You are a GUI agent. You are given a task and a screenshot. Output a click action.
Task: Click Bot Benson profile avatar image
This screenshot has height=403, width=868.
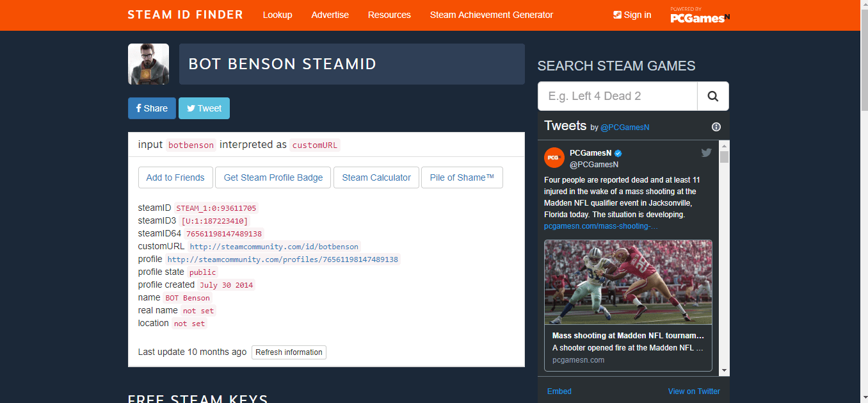pos(149,64)
